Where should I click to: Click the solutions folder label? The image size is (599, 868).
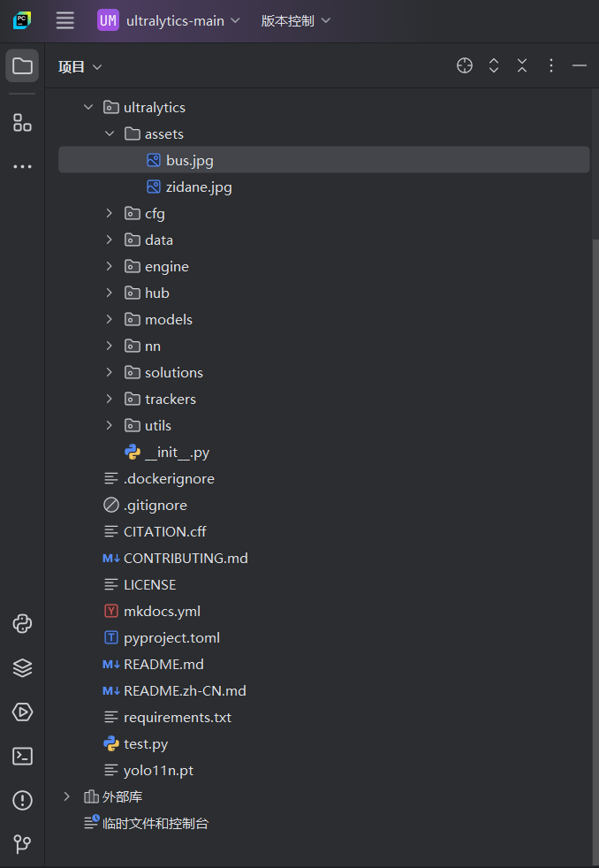[174, 372]
